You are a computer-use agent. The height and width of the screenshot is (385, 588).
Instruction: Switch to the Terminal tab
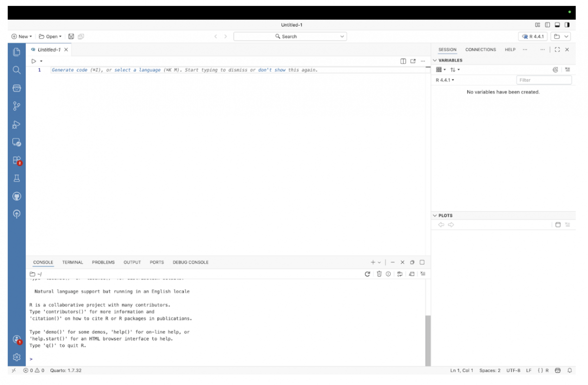73,263
